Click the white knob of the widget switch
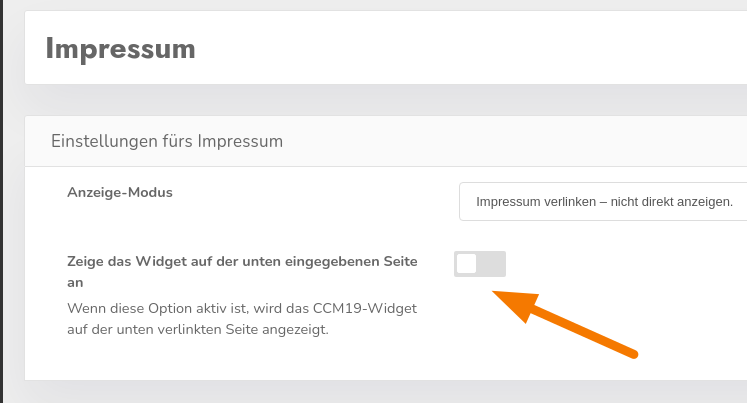747x403 pixels. pos(467,263)
